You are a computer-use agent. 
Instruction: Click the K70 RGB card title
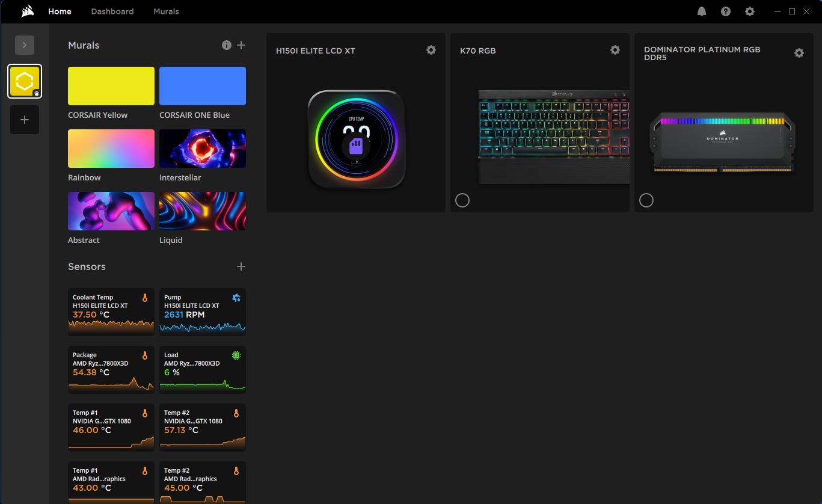click(478, 51)
